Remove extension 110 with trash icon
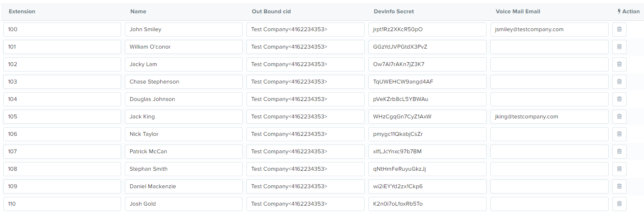This screenshot has width=644, height=221. point(619,204)
